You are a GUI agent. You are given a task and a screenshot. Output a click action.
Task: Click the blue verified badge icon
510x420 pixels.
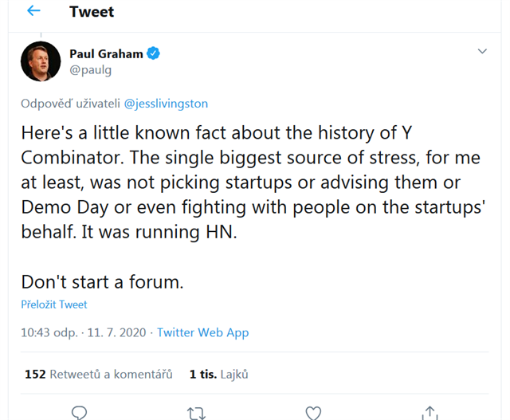pos(155,53)
